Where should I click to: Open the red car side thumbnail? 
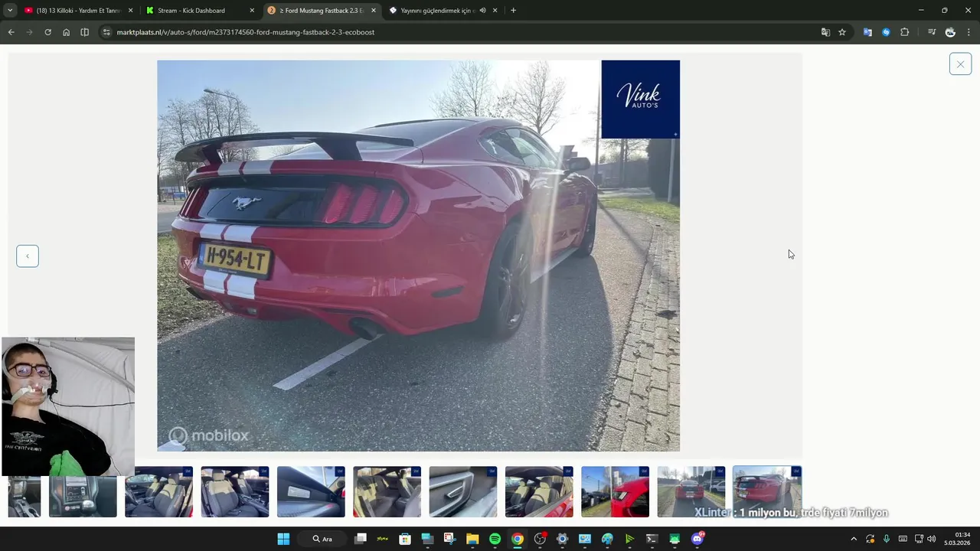pyautogui.click(x=615, y=491)
